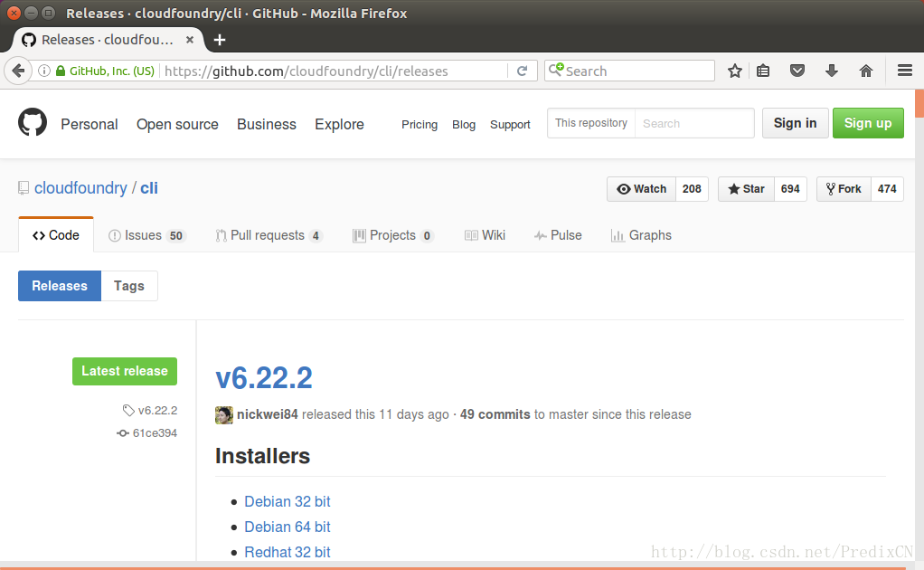Click the v6.22.2 tag in sidebar
This screenshot has width=924, height=570.
click(150, 410)
